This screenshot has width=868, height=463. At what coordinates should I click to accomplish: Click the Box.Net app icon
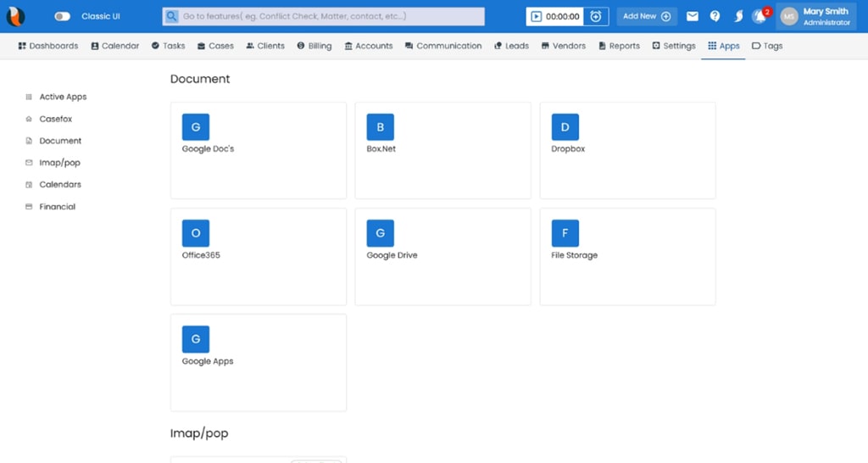tap(380, 127)
